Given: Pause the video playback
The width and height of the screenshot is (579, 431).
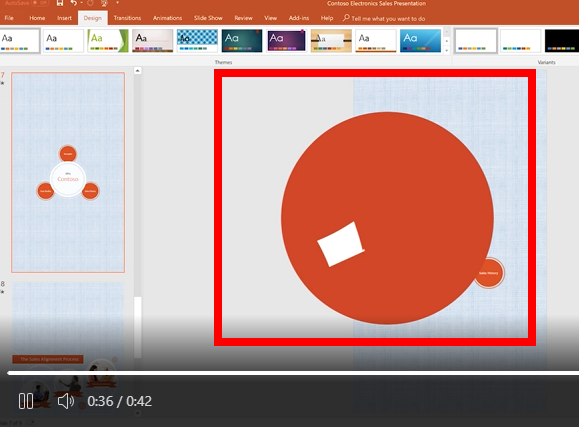Looking at the screenshot, I should (x=26, y=401).
